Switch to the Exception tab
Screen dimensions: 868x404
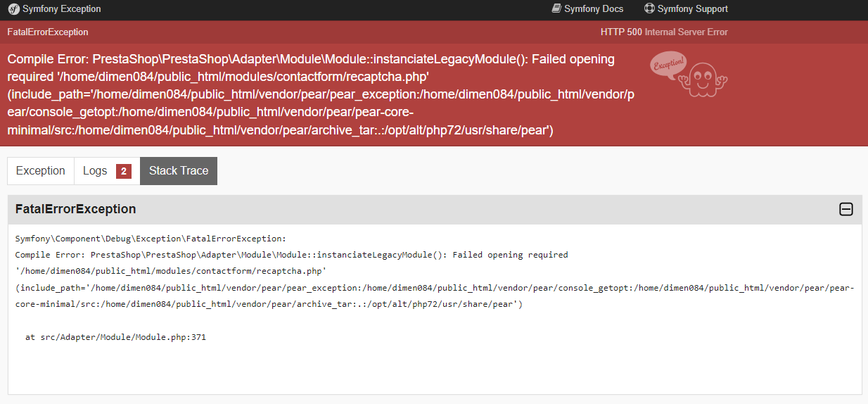point(41,171)
